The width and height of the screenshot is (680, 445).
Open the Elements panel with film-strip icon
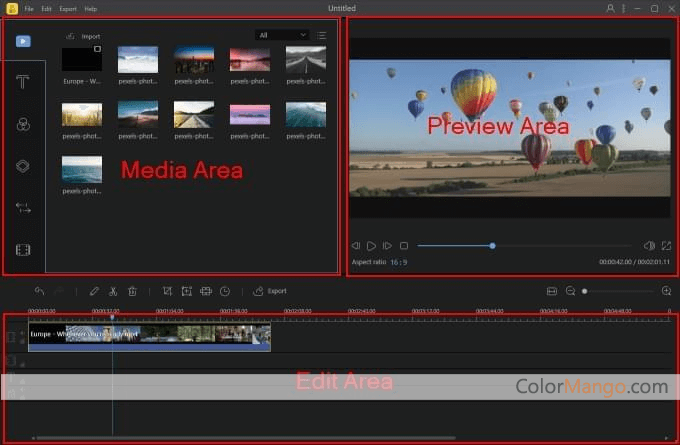(x=23, y=250)
